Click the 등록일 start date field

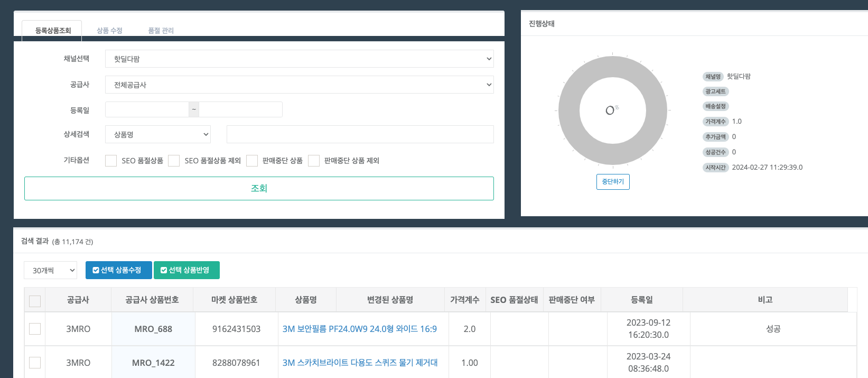point(147,109)
